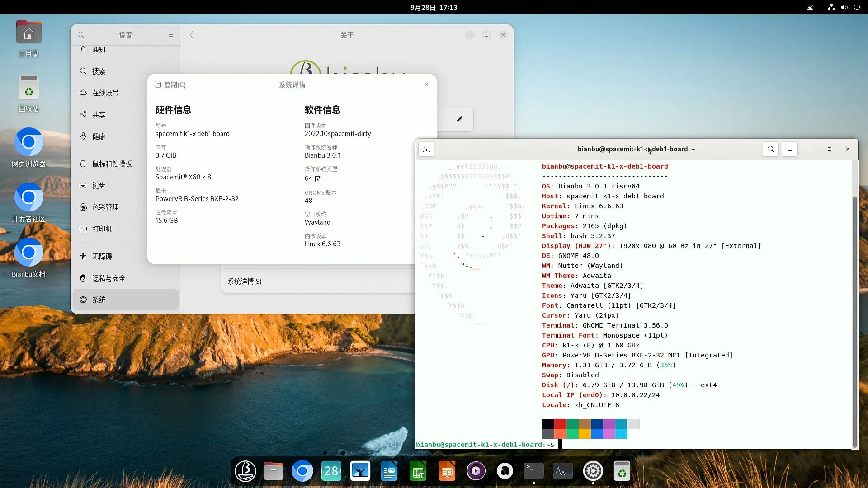Viewport: 868px width, 488px height.
Task: Close the system details dialog
Action: point(426,85)
